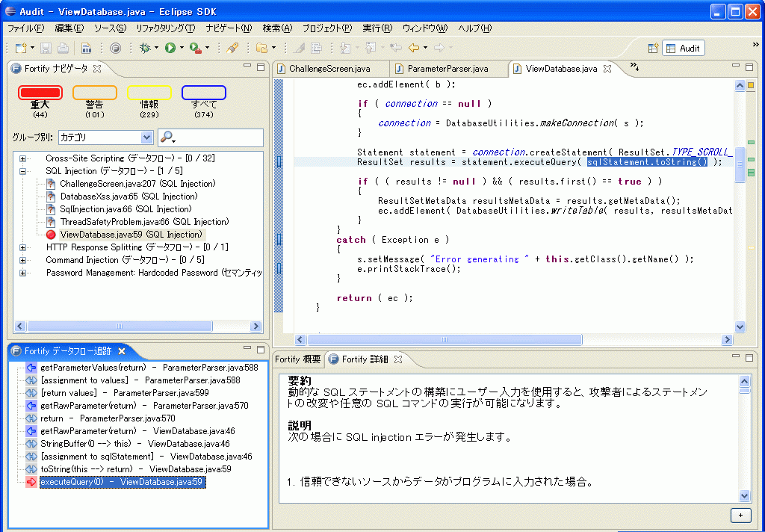Select getParameterValues(return) trace node
This screenshot has width=765, height=532.
pyautogui.click(x=149, y=368)
